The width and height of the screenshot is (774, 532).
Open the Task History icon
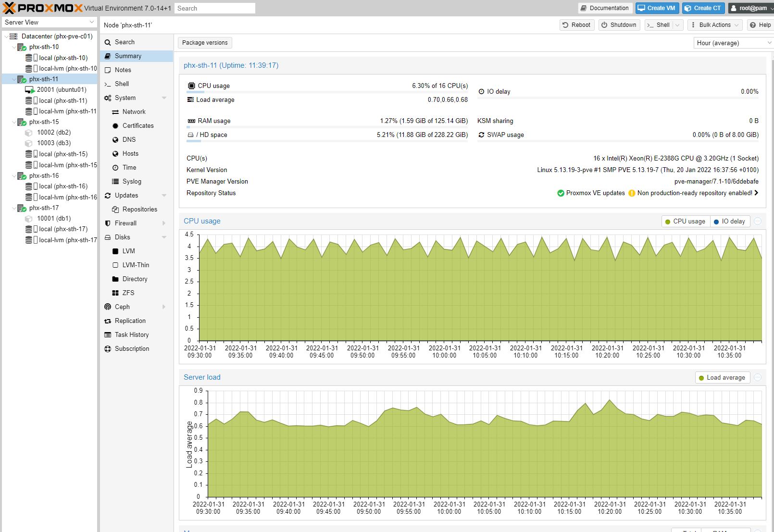(108, 334)
